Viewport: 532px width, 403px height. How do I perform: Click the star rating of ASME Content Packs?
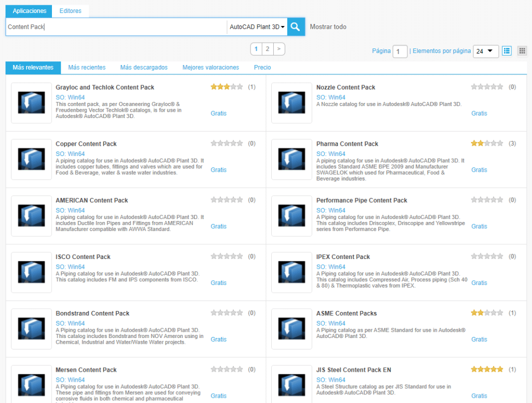click(487, 313)
